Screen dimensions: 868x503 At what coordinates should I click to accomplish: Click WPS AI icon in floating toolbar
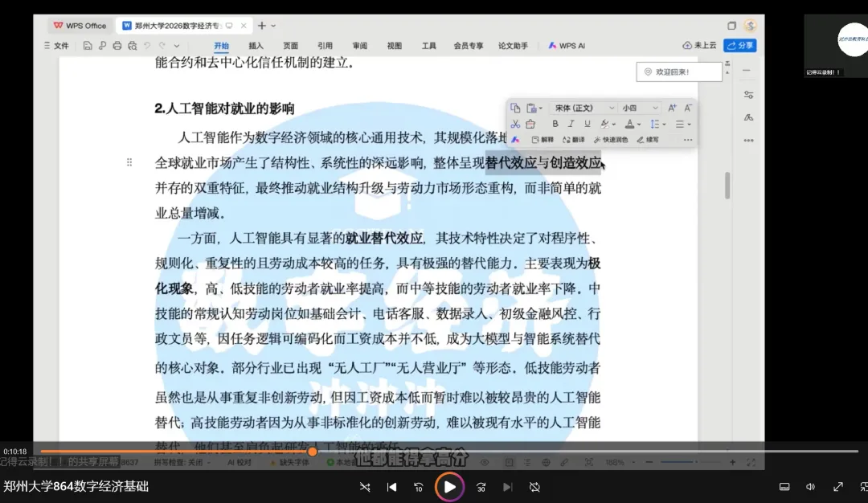tap(515, 140)
